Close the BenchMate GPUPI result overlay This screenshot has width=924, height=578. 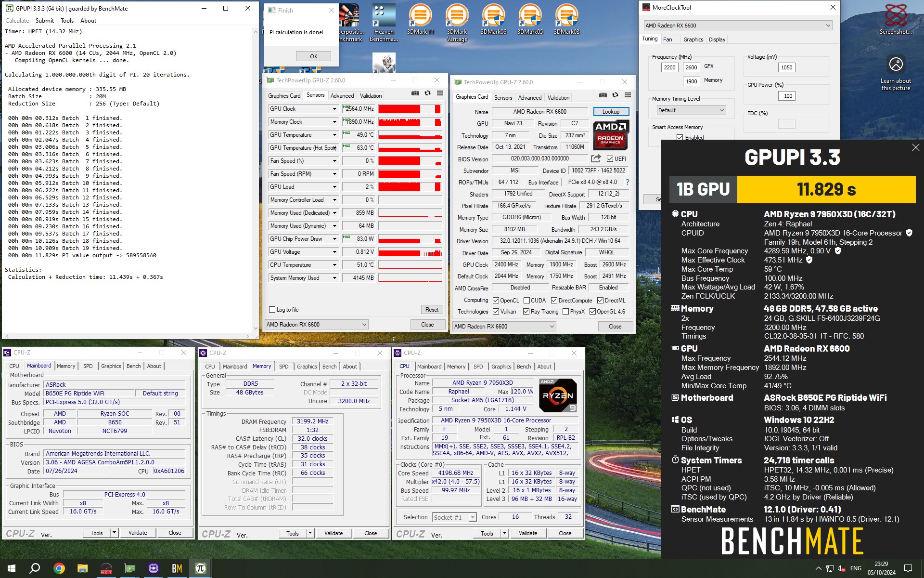pos(915,148)
